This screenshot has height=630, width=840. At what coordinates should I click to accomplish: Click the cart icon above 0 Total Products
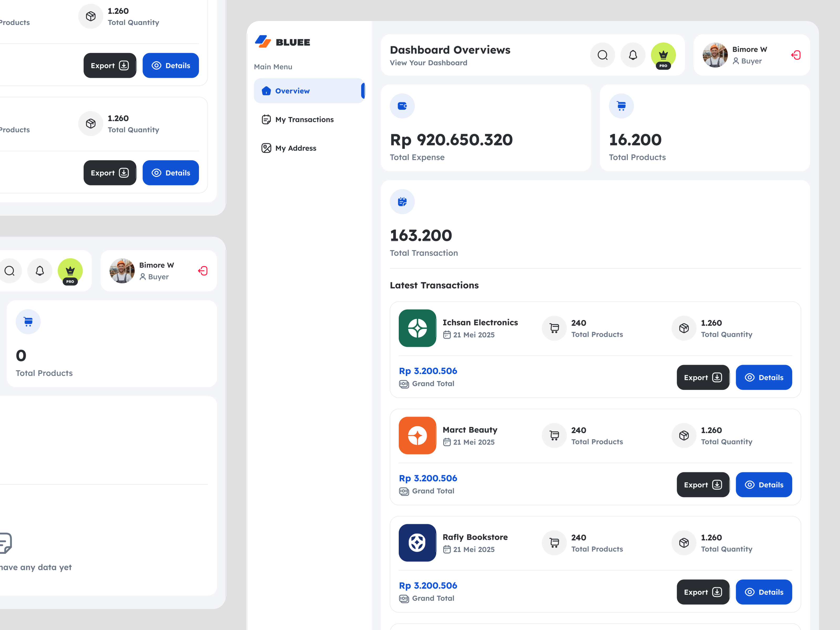pyautogui.click(x=28, y=322)
